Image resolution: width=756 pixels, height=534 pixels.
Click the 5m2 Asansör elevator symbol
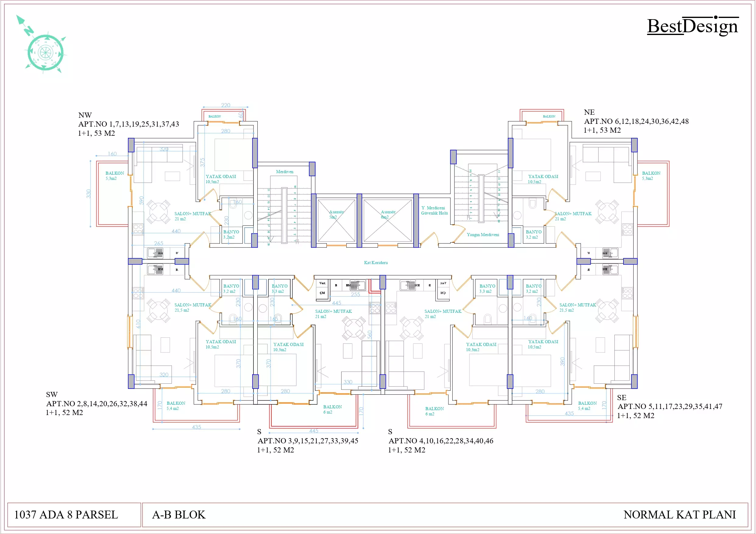click(336, 220)
